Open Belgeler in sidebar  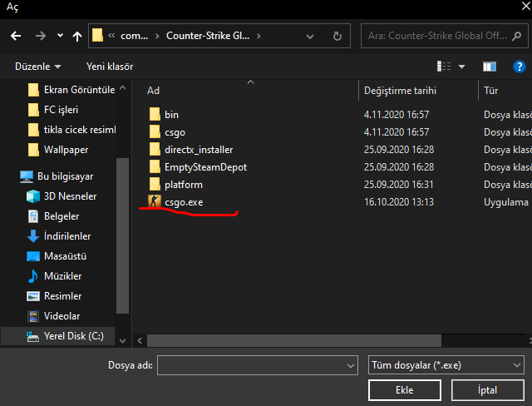(53, 216)
